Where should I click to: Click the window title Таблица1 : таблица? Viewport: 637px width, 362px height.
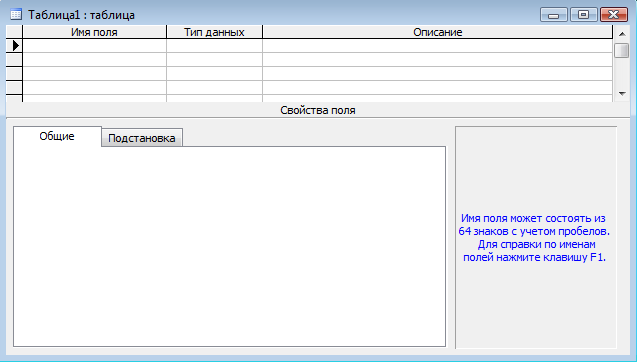point(81,15)
